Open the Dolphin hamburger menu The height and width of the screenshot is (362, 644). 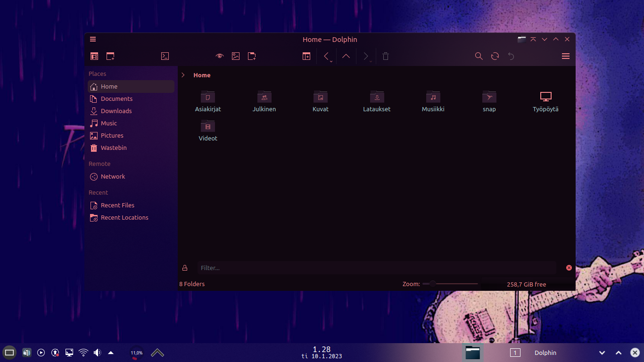566,56
